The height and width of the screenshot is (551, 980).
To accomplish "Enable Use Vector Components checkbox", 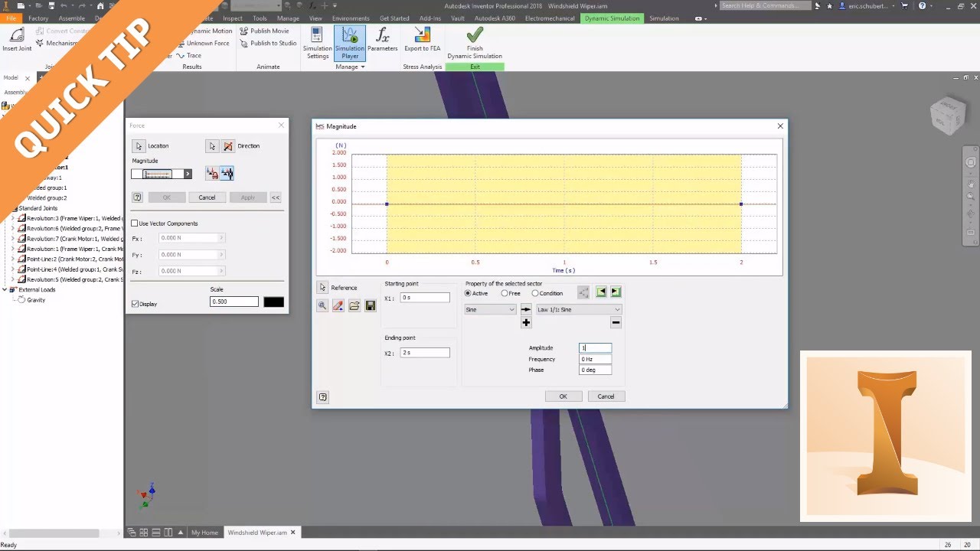I will pyautogui.click(x=135, y=223).
